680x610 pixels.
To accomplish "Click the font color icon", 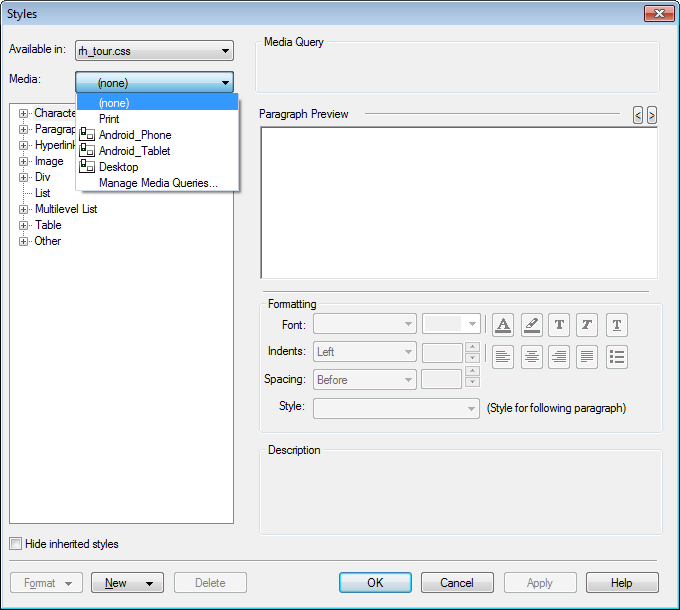I will (x=503, y=324).
